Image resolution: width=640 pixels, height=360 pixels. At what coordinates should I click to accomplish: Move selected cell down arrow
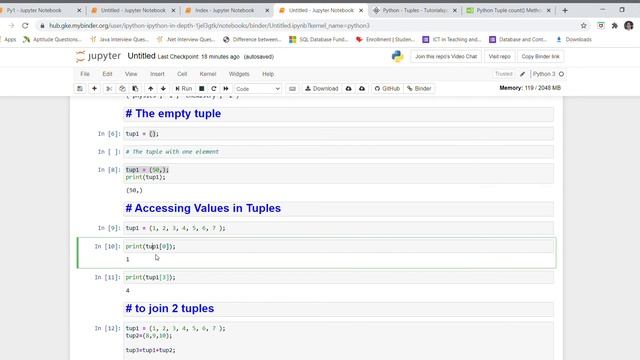pos(163,89)
